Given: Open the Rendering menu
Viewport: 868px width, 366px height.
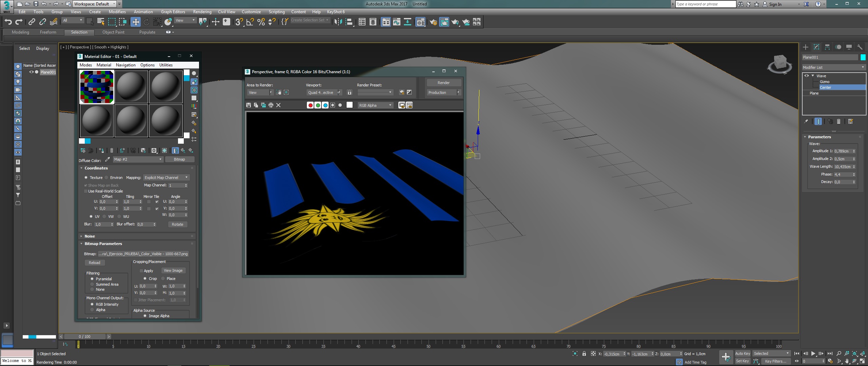Looking at the screenshot, I should pyautogui.click(x=202, y=12).
